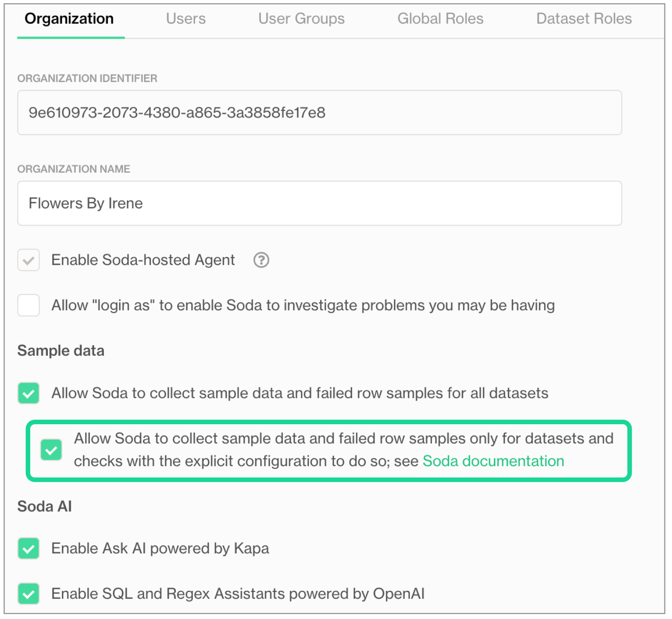
Task: Uncheck sample data collection for all datasets
Action: point(29,393)
